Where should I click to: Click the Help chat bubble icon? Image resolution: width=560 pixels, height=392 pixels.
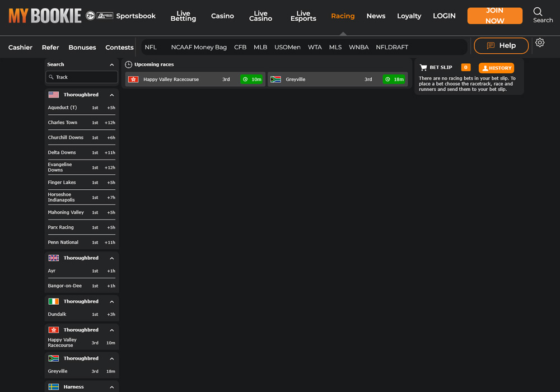click(491, 45)
